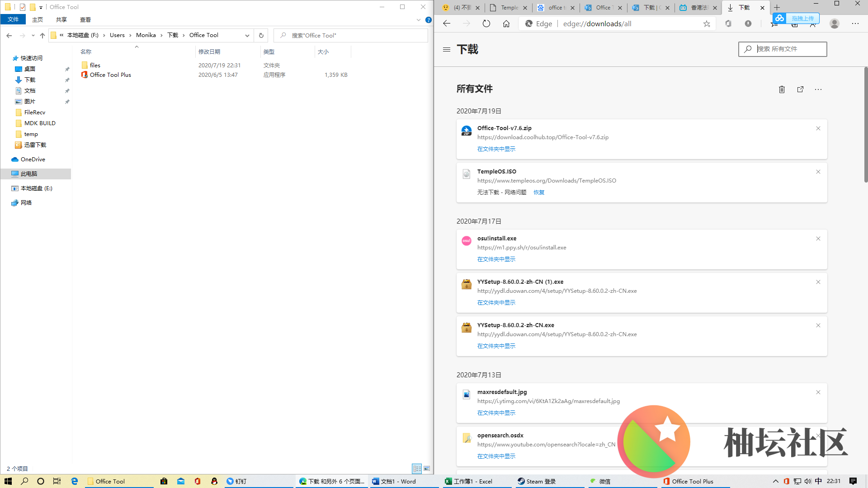
Task: Open more options for all files
Action: click(x=818, y=89)
